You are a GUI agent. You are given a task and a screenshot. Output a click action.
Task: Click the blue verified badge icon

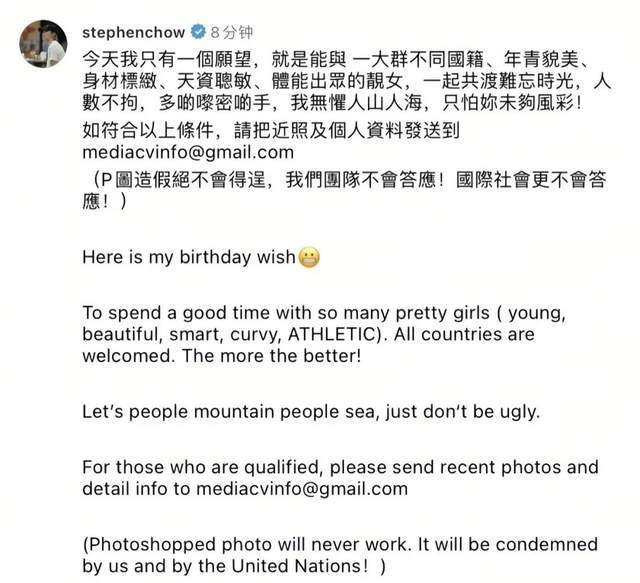pyautogui.click(x=198, y=31)
